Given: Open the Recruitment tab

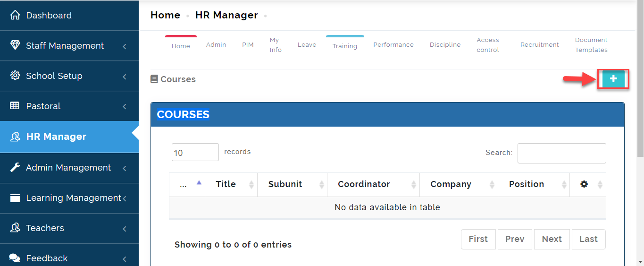Looking at the screenshot, I should pos(540,44).
